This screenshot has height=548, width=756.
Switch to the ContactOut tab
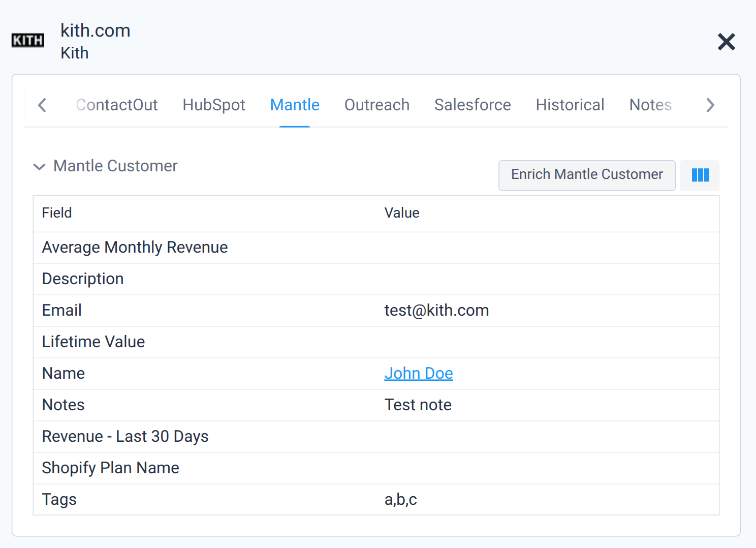coord(116,105)
